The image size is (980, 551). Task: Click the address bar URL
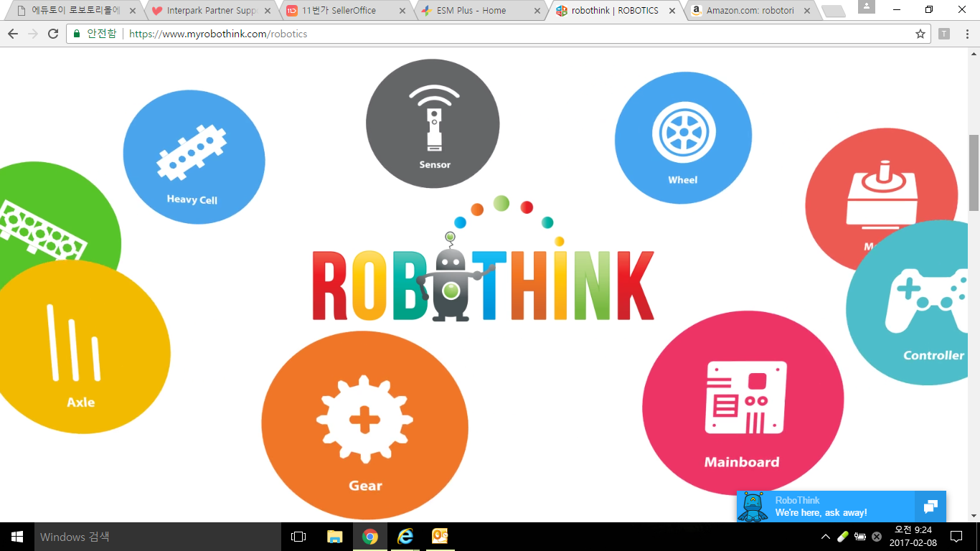[218, 34]
